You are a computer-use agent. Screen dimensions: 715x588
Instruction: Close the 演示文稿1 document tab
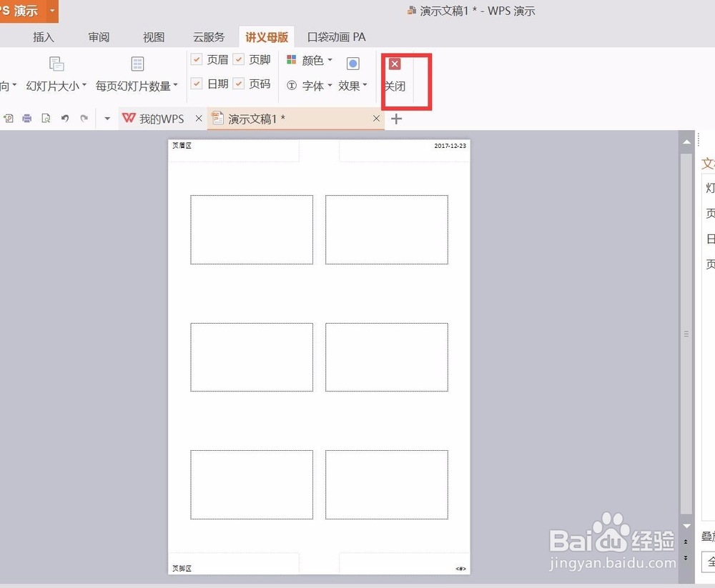(x=376, y=119)
